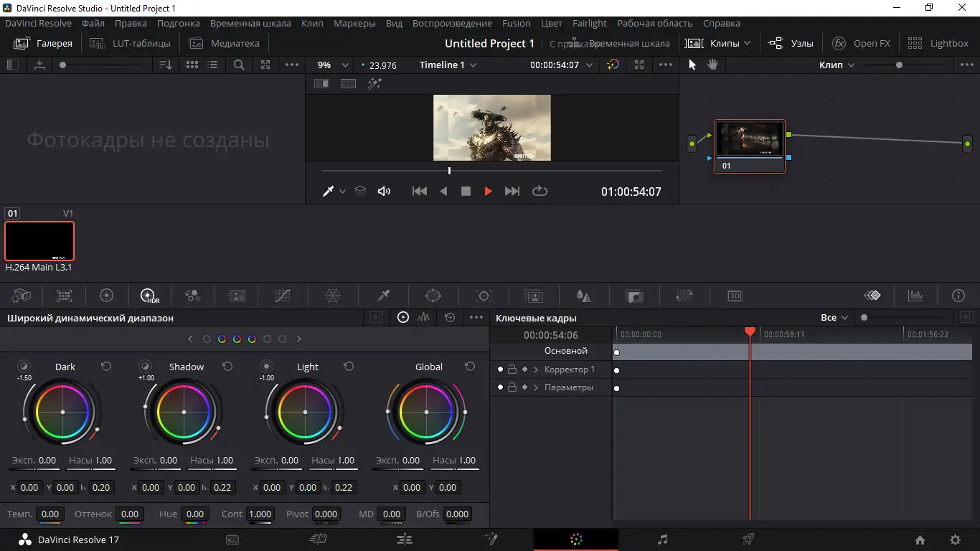
Task: Open the Blur palette icon
Action: [583, 296]
